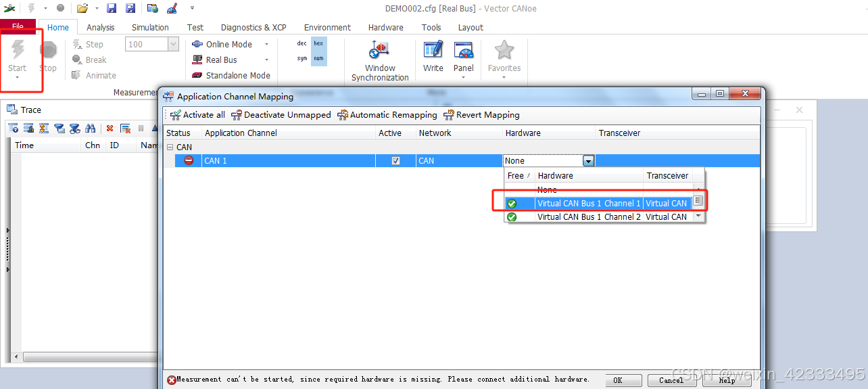Click the red X icon in Trace toolbar
This screenshot has width=868, height=389.
tap(110, 128)
